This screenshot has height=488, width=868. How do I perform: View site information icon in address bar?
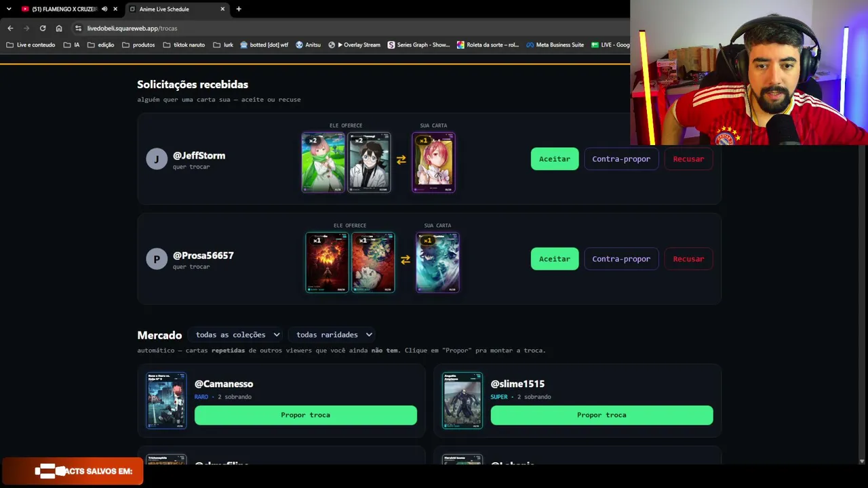point(78,28)
